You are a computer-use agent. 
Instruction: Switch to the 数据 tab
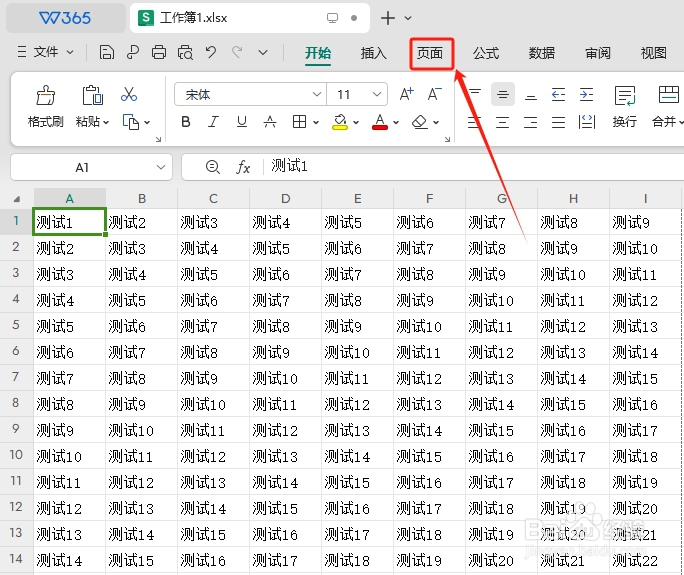[542, 53]
